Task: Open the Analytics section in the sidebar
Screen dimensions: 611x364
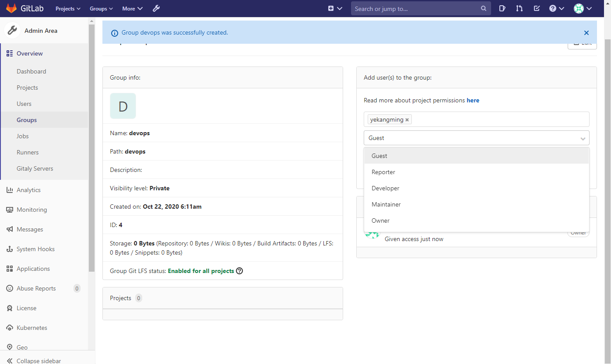Action: 29,189
